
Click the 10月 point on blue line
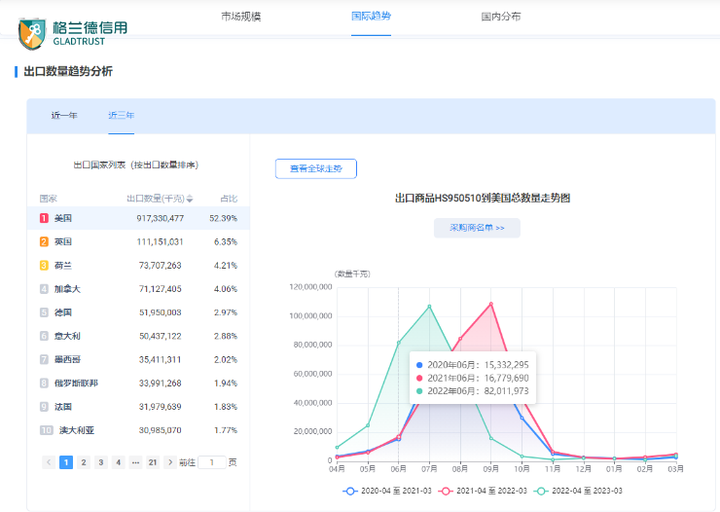point(522,418)
